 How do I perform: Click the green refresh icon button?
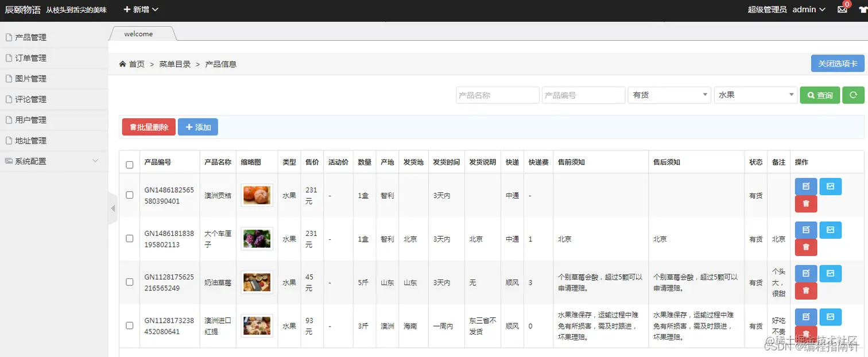click(853, 95)
